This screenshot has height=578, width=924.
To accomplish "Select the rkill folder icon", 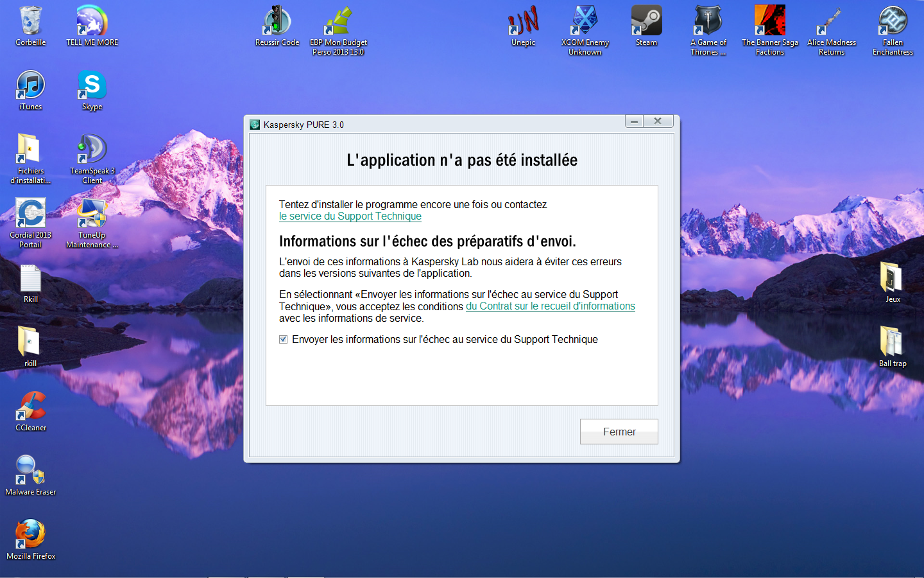I will point(31,347).
